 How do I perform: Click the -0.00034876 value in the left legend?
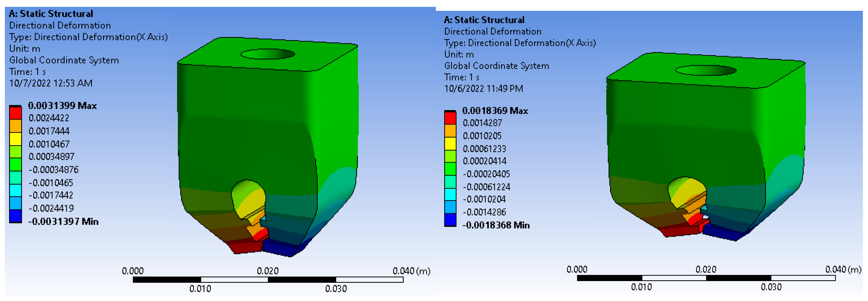(x=54, y=169)
